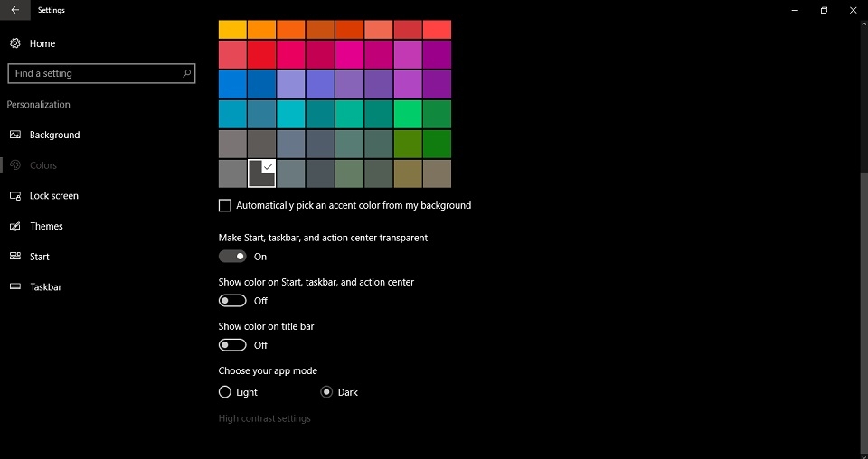Viewport: 868px width, 459px height.
Task: Pick the tan swatch ending the bottom row
Action: point(437,173)
